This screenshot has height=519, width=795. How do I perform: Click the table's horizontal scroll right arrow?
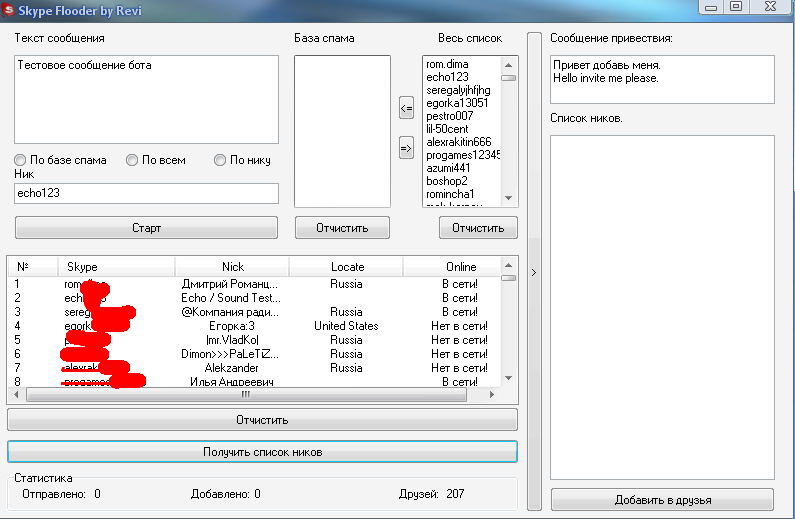(491, 394)
